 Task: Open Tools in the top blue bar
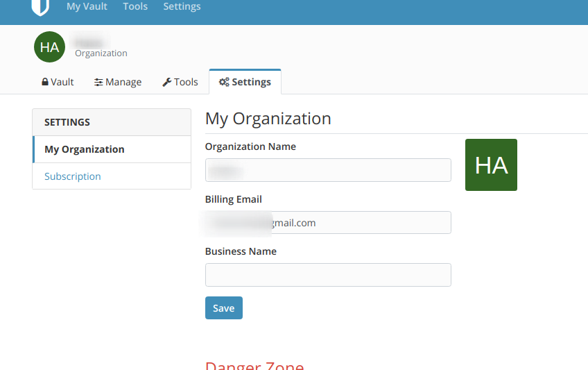[135, 6]
